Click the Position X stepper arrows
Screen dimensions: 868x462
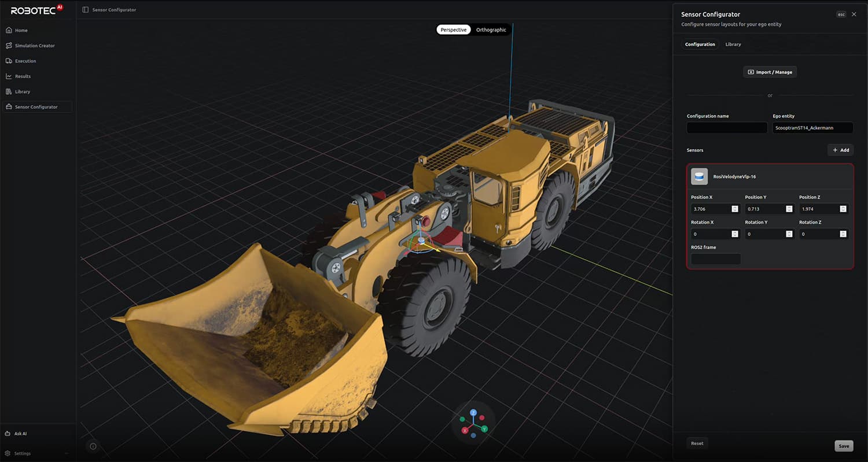coord(734,209)
